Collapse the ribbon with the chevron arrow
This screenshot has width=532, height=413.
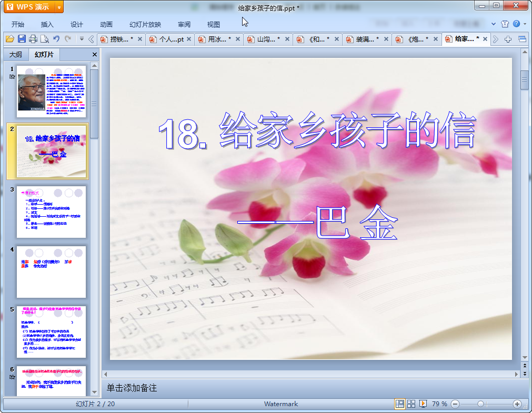pyautogui.click(x=493, y=24)
